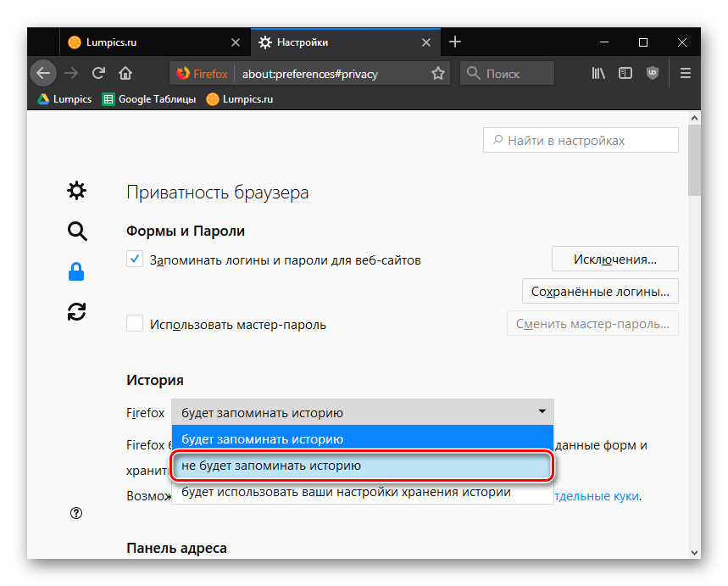Image resolution: width=728 pixels, height=586 pixels.
Task: Click the Сменить мастер-пароль button
Action: (x=592, y=323)
